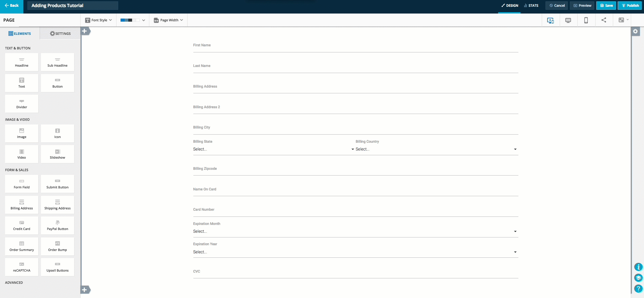Add the Slideshow element
This screenshot has height=298, width=644.
point(58,154)
